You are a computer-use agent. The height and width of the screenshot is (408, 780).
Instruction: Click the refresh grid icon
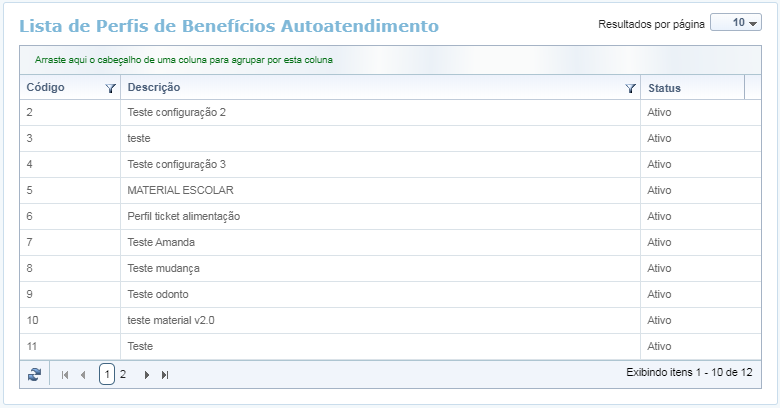34,374
